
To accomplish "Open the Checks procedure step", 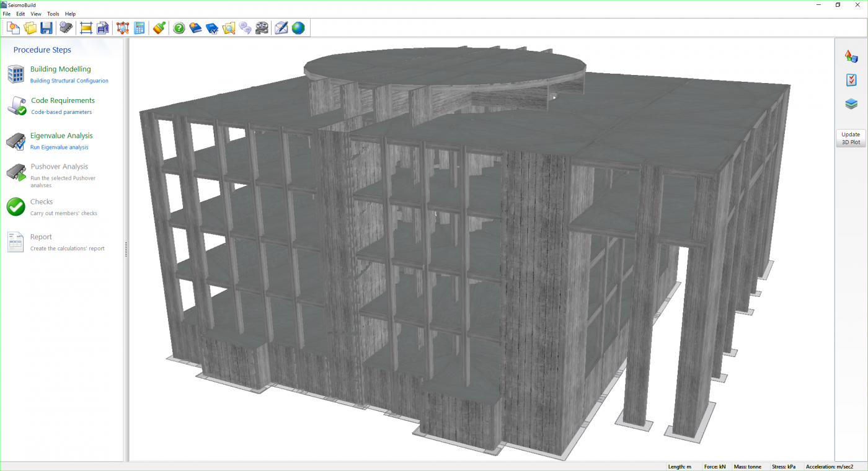I will (42, 202).
